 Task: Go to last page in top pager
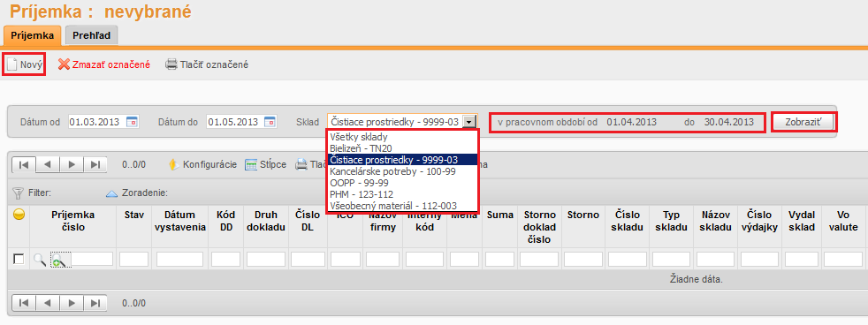click(x=95, y=164)
